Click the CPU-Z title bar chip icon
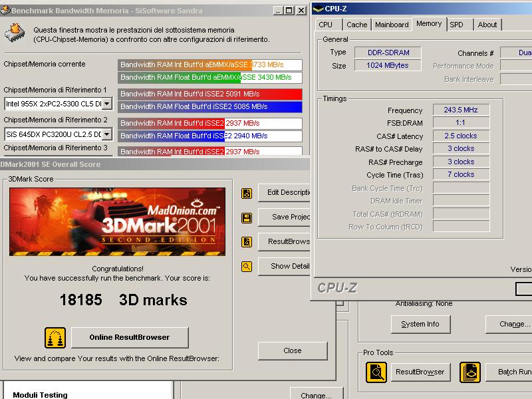Image resolution: width=532 pixels, height=399 pixels. 318,9
